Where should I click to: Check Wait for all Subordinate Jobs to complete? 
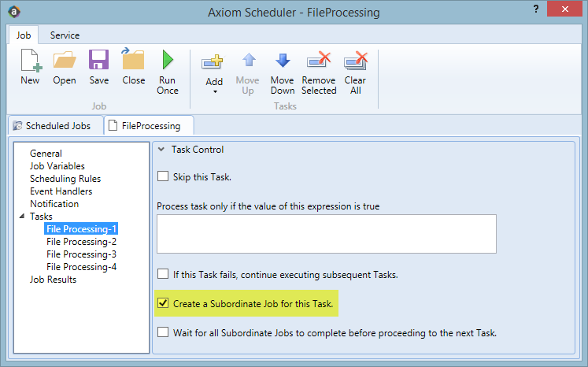[x=163, y=332]
